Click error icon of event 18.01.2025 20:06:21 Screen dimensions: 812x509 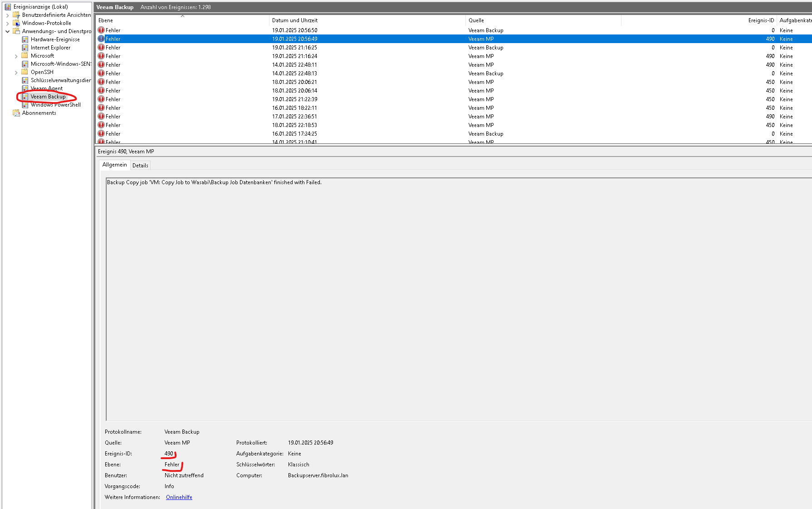101,82
